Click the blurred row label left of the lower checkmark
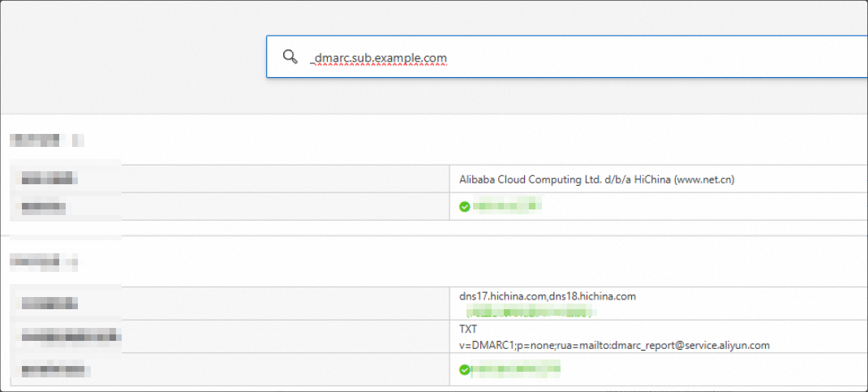Viewport: 868px width, 392px height. pyautogui.click(x=54, y=370)
